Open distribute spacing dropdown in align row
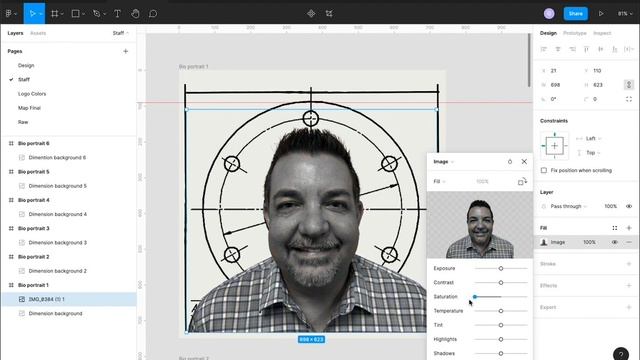This screenshot has height=360, width=640. coord(629,49)
